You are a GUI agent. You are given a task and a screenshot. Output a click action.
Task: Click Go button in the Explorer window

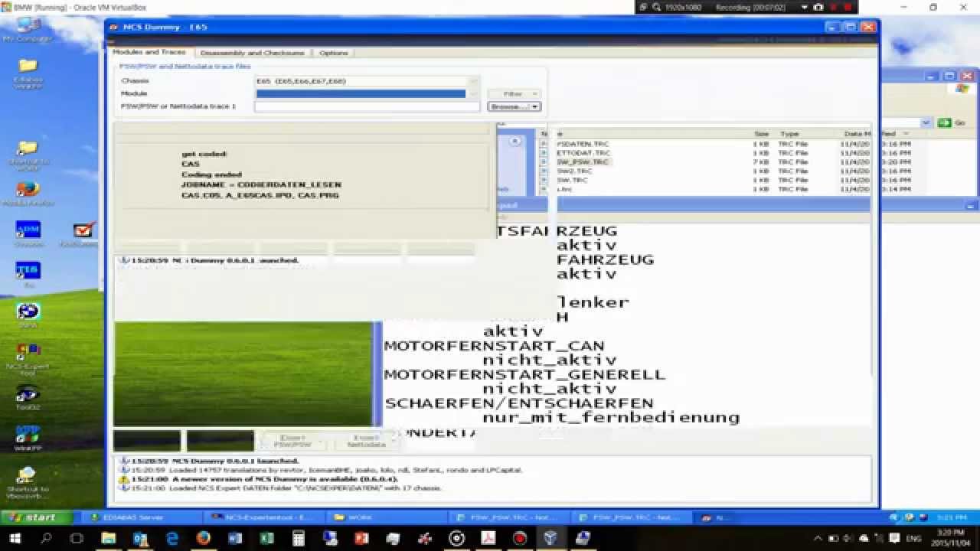coord(952,122)
